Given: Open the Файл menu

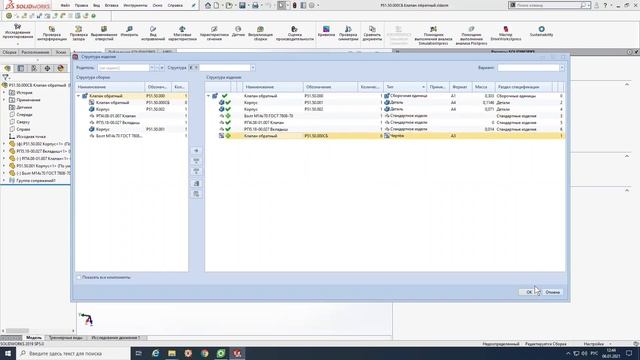Looking at the screenshot, I should point(65,6).
